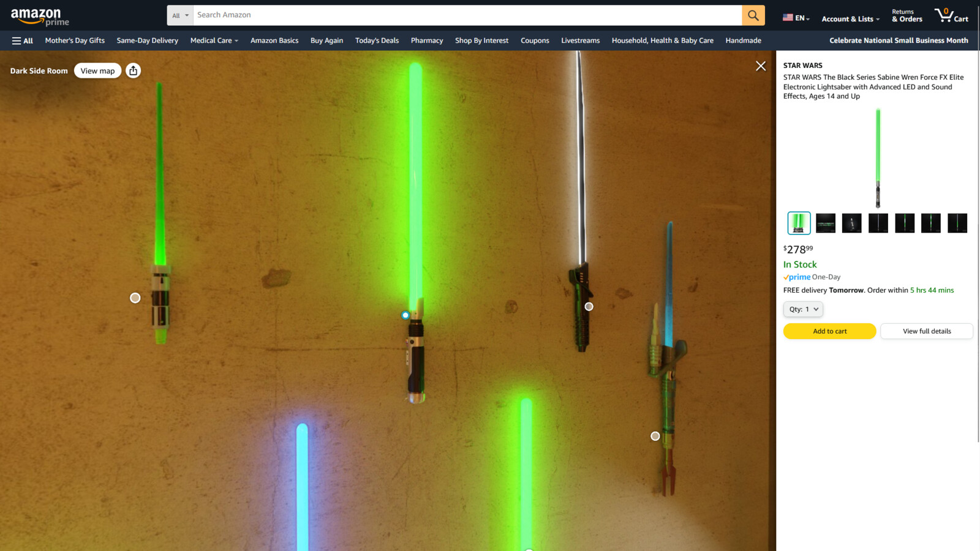This screenshot has height=551, width=980.
Task: Open the Qty: 1 quantity selector
Action: (803, 309)
